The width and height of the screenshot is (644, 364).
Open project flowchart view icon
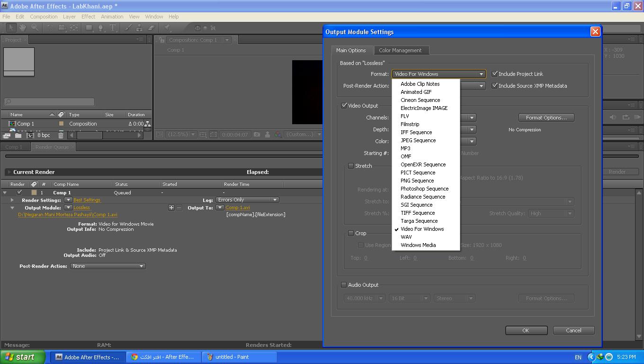tap(148, 124)
